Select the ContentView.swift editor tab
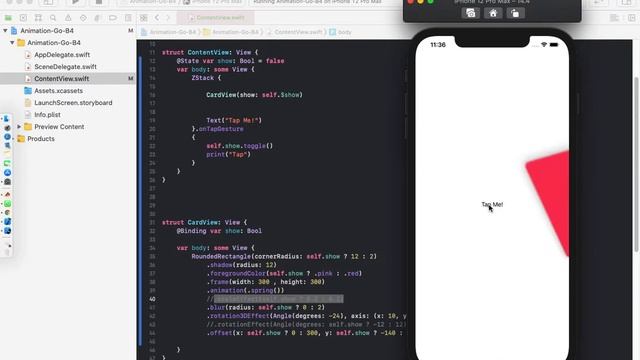Screen dimensions: 640x360 (216, 18)
